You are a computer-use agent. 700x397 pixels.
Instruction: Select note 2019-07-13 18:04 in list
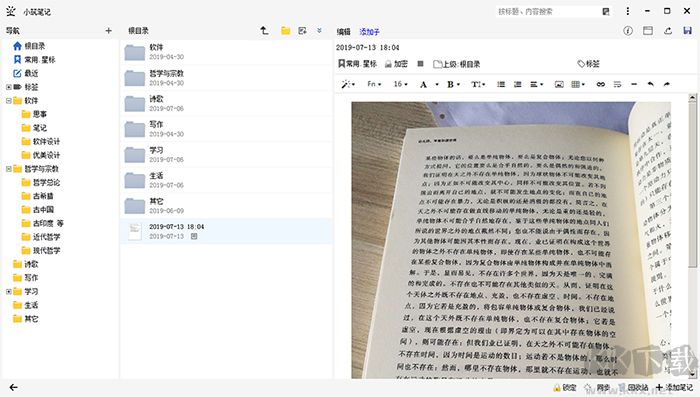click(226, 231)
